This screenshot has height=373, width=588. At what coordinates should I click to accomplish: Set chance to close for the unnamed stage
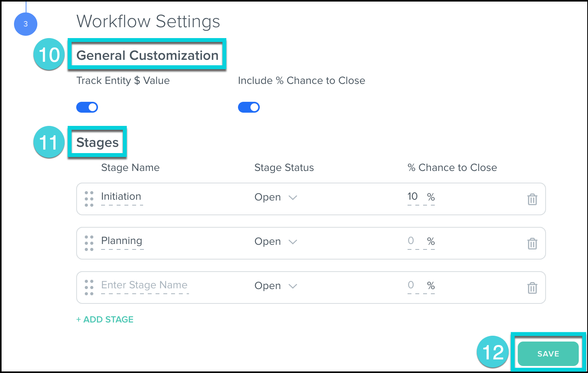413,285
